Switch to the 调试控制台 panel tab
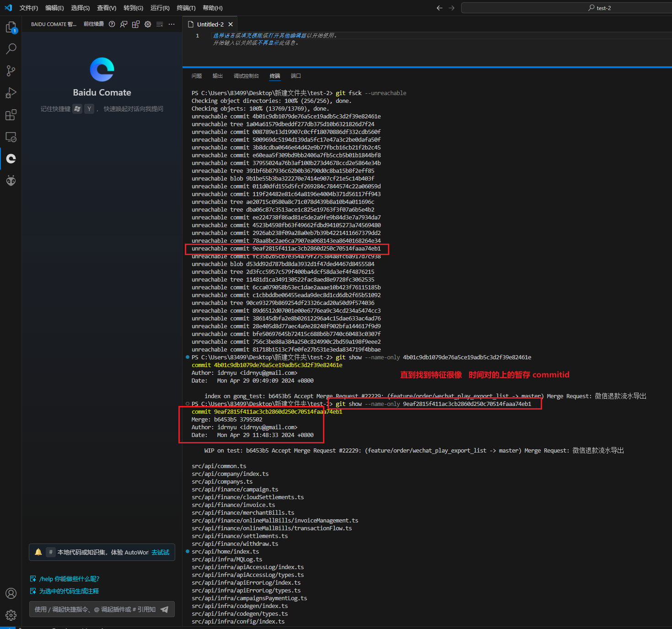This screenshot has width=672, height=629. coord(246,76)
